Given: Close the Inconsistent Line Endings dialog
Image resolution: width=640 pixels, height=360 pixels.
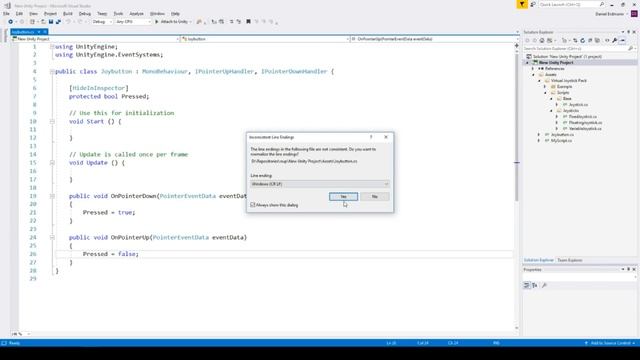Looking at the screenshot, I should (x=386, y=137).
